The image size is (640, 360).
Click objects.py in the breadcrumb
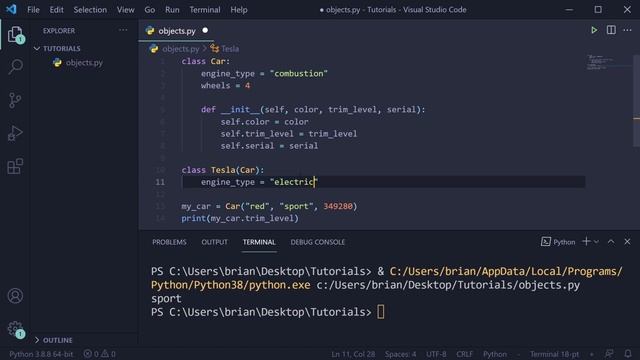pos(180,49)
